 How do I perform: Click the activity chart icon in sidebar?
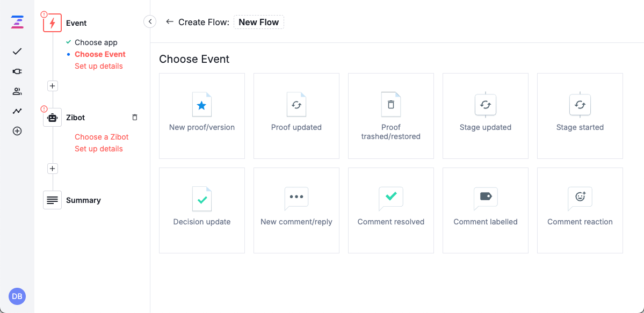(x=17, y=111)
